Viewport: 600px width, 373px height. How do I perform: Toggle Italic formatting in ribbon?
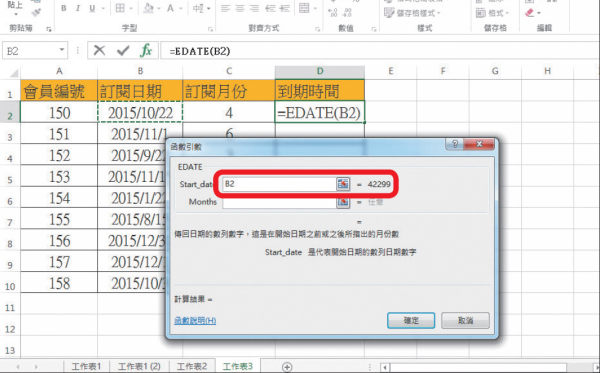(78, 8)
